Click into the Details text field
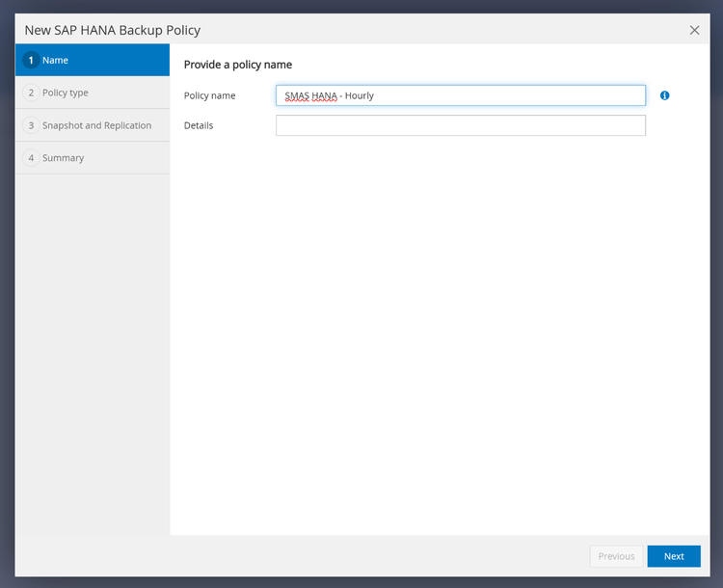Screen dimensions: 723x588 pos(461,125)
